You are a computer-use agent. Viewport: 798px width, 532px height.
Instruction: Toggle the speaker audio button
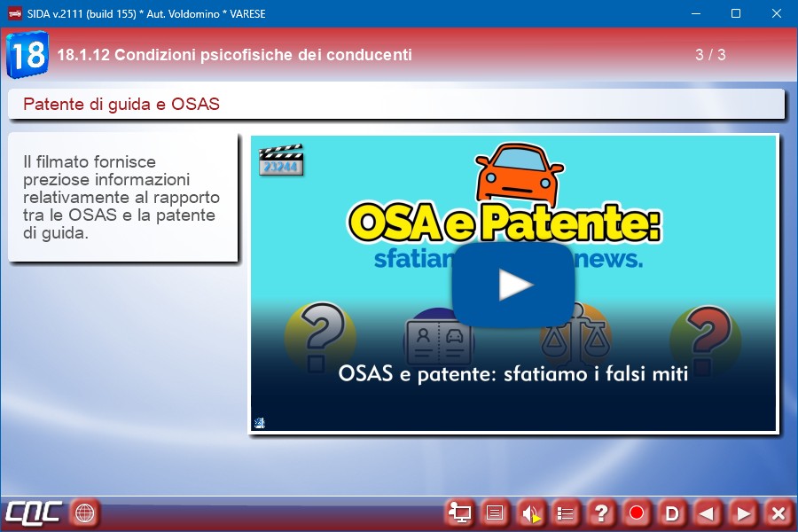coord(530,512)
